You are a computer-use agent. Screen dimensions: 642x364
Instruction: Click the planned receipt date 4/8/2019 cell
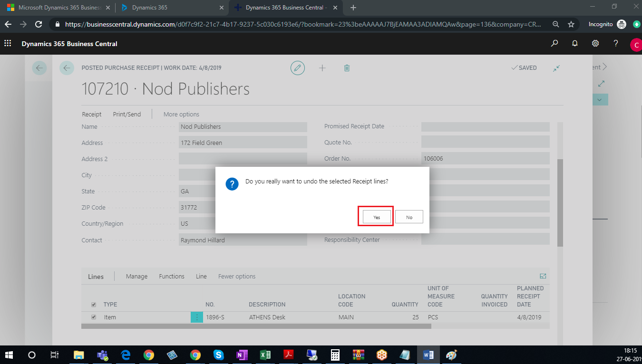[529, 317]
